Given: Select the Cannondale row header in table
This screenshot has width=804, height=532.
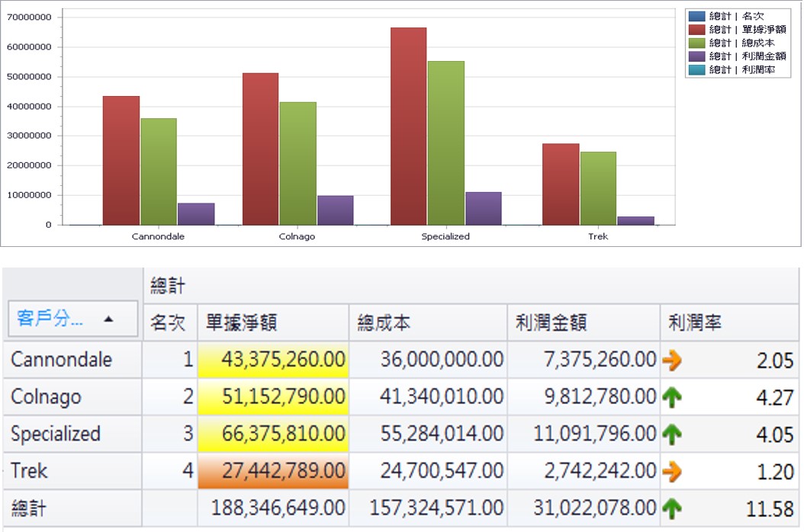Looking at the screenshot, I should pos(72,360).
